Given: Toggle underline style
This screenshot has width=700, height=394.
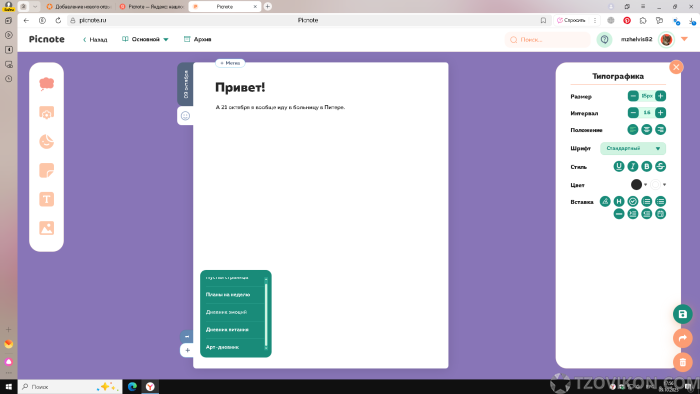Looking at the screenshot, I should pyautogui.click(x=619, y=166).
